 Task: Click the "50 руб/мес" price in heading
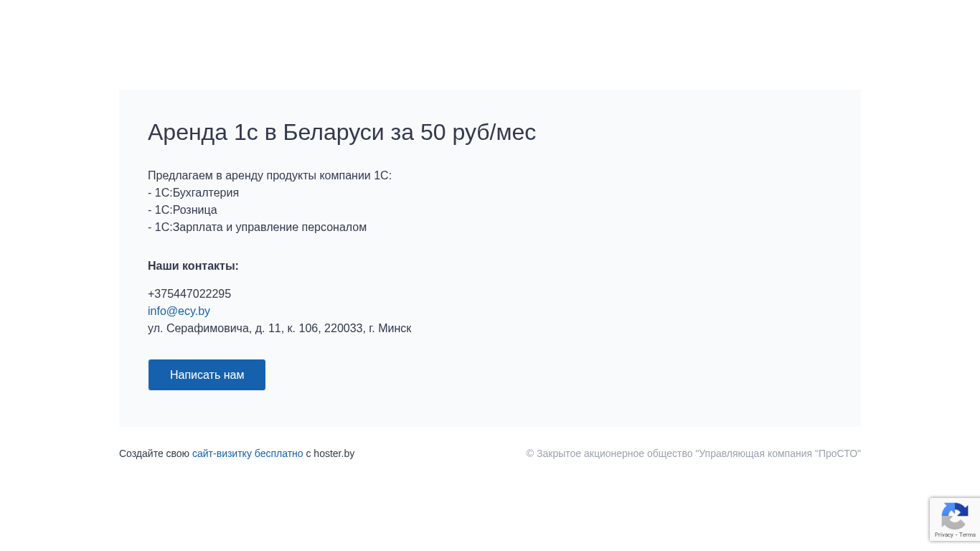(x=478, y=133)
